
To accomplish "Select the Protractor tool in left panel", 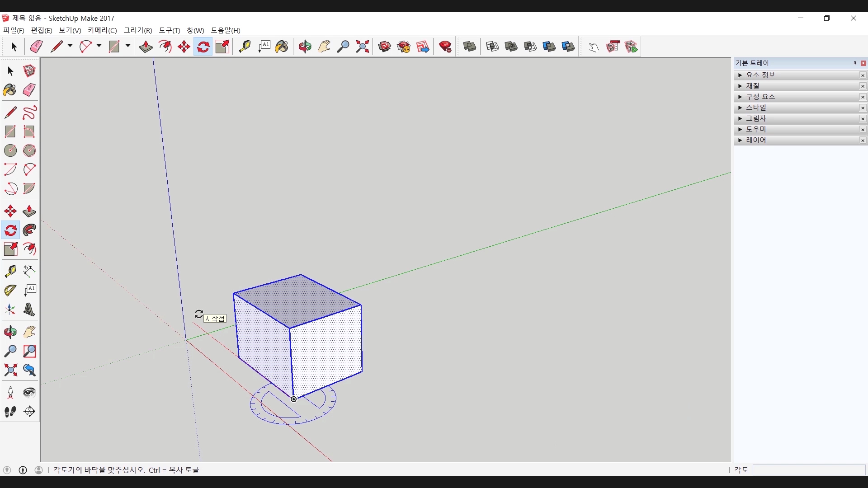I will [x=10, y=290].
